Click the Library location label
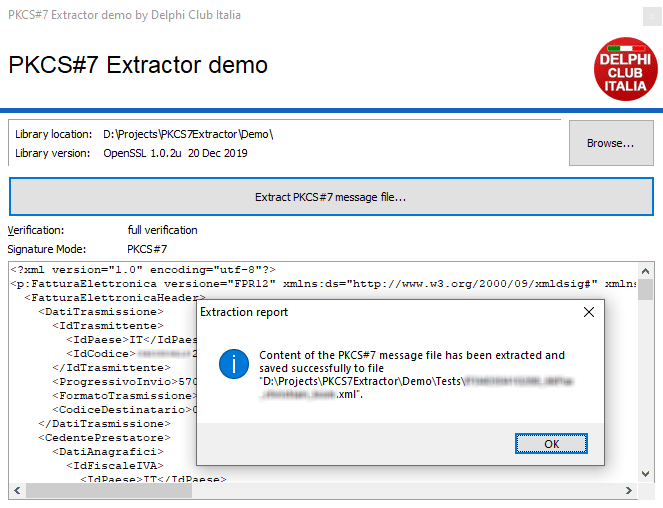The height and width of the screenshot is (508, 663). (54, 134)
